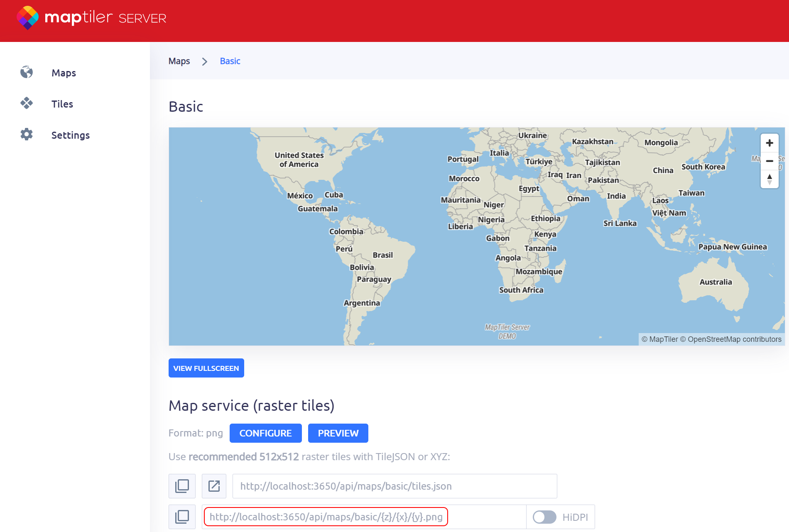
Task: Click the Maps globe icon in sidebar
Action: (x=27, y=72)
